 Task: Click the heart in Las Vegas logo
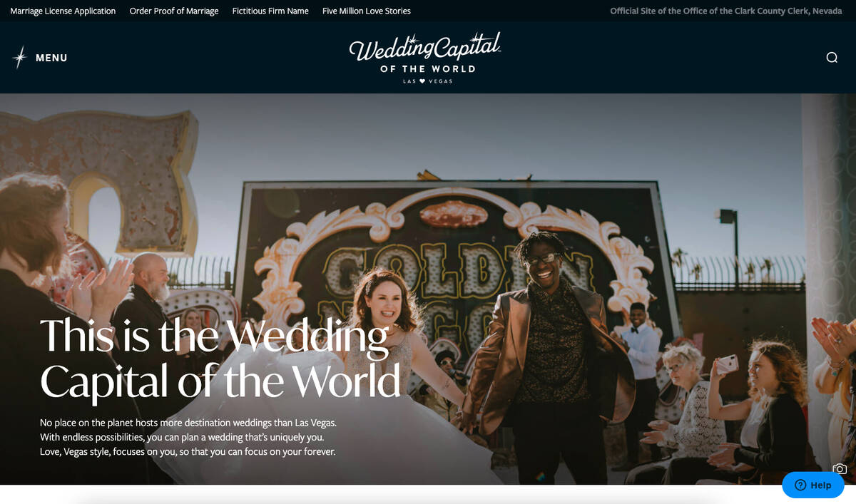tap(422, 81)
